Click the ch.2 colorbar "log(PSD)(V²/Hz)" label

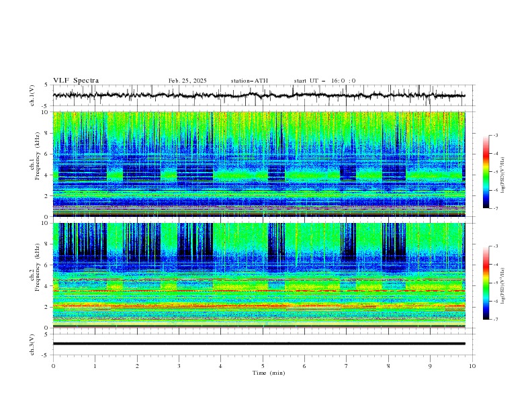(x=502, y=285)
